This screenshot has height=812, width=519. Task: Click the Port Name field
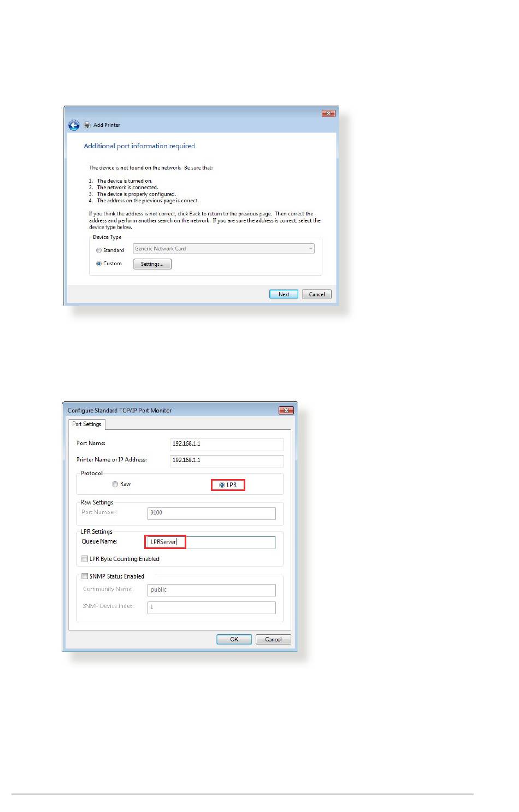tap(227, 444)
